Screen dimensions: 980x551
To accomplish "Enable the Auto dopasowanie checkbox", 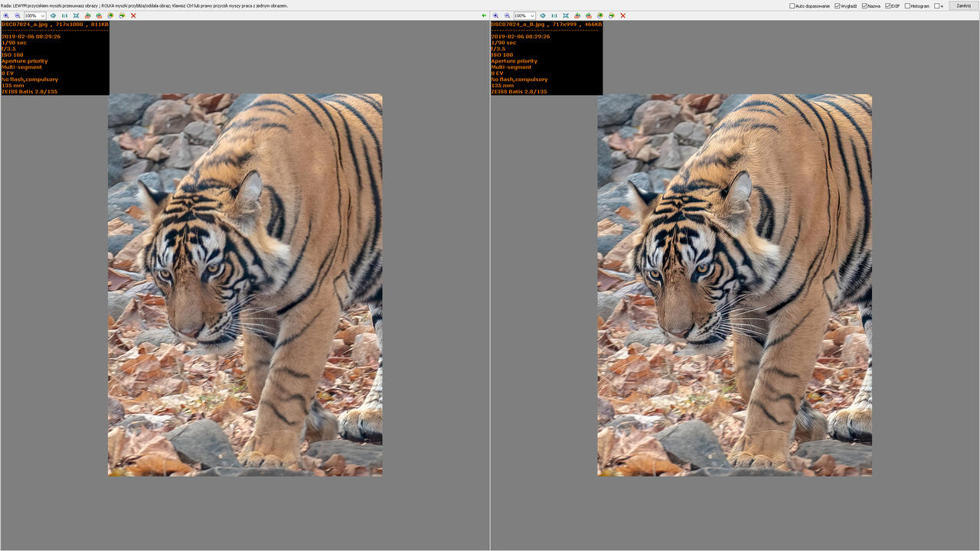I will 792,6.
